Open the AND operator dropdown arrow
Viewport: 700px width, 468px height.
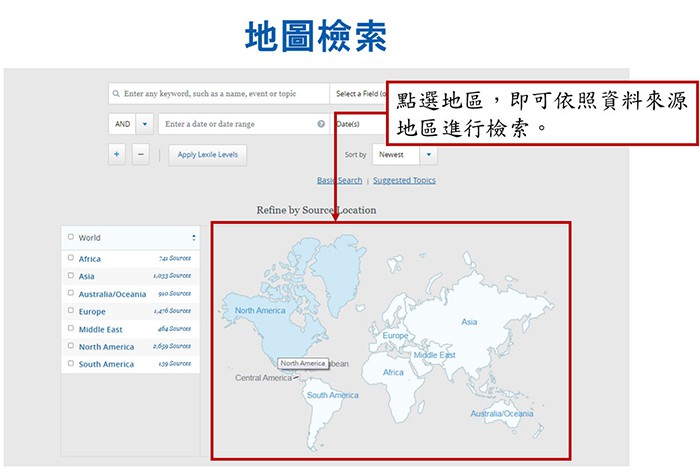144,124
